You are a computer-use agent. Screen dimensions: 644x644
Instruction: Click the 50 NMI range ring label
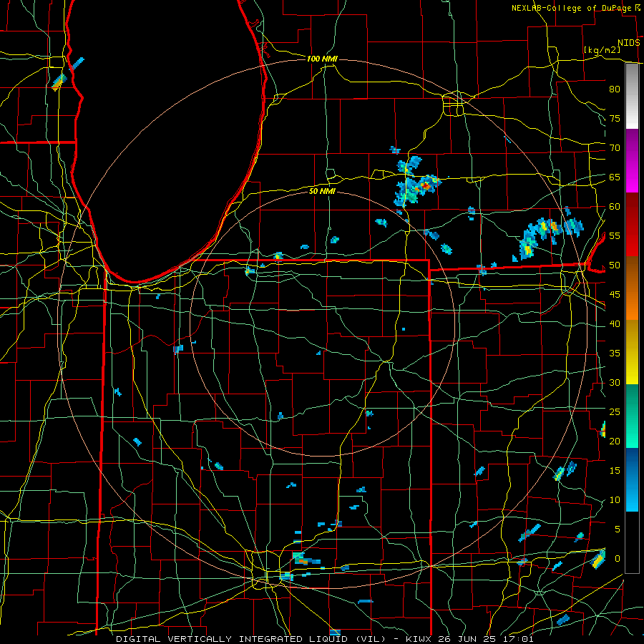coord(322,191)
